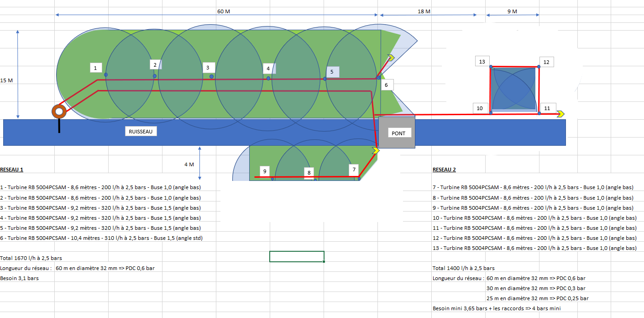Click the sprinkler dot below label 13
This screenshot has height=318, width=644.
[491, 67]
